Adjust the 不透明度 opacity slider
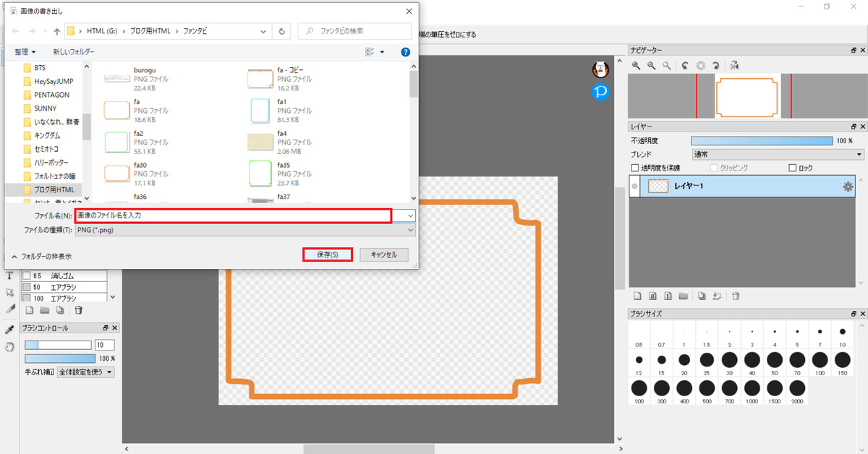This screenshot has width=868, height=454. pos(762,140)
